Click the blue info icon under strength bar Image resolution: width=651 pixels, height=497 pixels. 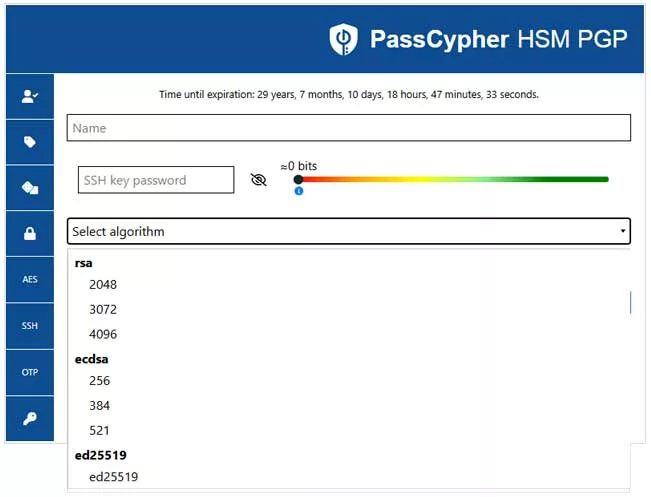(x=299, y=191)
